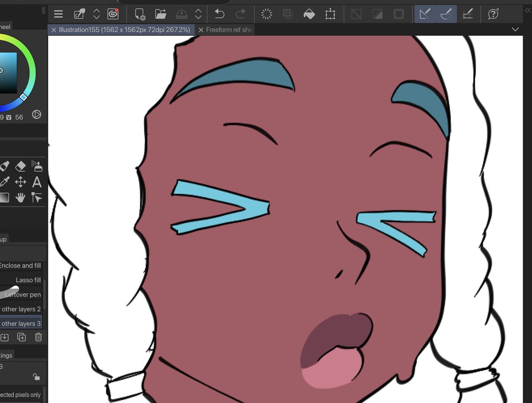The image size is (532, 403).
Task: Open a file using the folder icon
Action: point(161,14)
